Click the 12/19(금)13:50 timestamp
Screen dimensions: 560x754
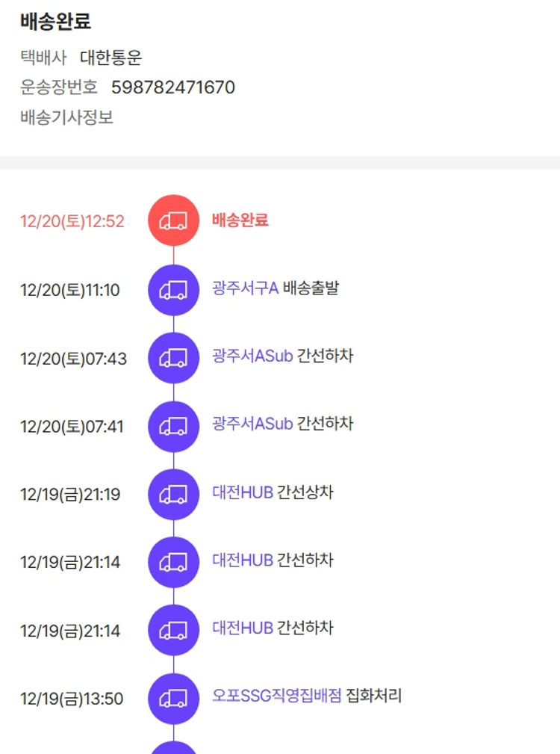72,699
